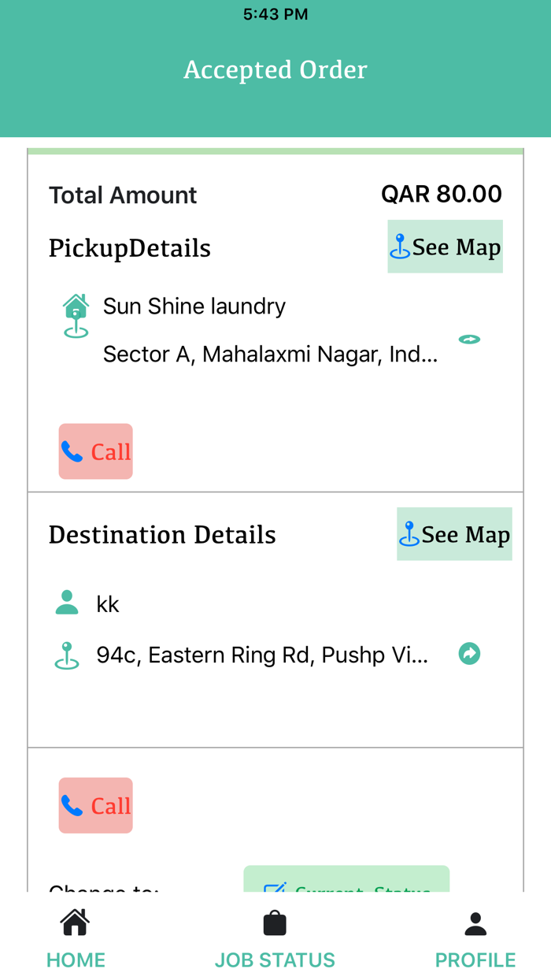
Task: Call the Sun Shine laundry pickup contact
Action: click(95, 451)
